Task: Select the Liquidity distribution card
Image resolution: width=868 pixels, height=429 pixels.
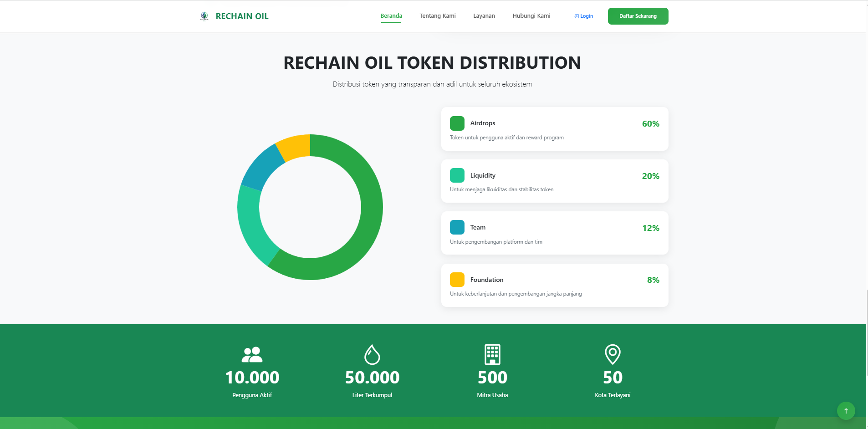Action: pos(555,181)
